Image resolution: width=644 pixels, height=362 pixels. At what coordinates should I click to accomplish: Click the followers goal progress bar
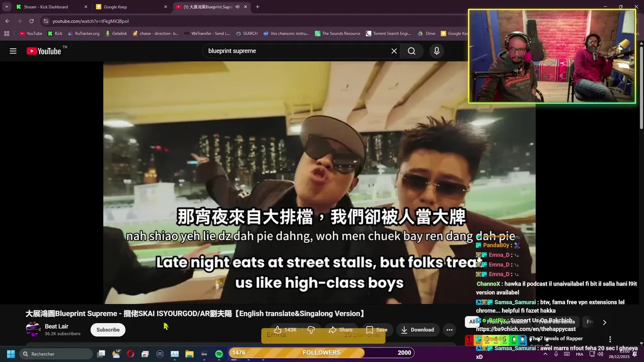click(321, 353)
